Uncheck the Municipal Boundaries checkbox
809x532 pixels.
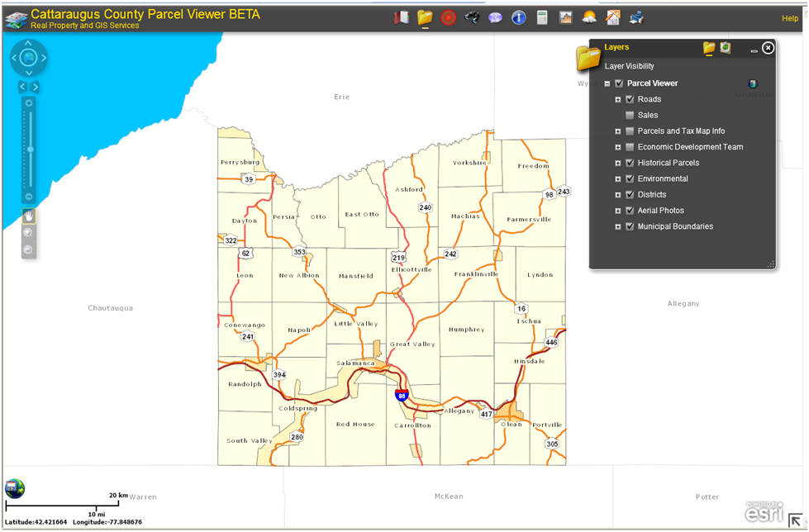pyautogui.click(x=630, y=226)
